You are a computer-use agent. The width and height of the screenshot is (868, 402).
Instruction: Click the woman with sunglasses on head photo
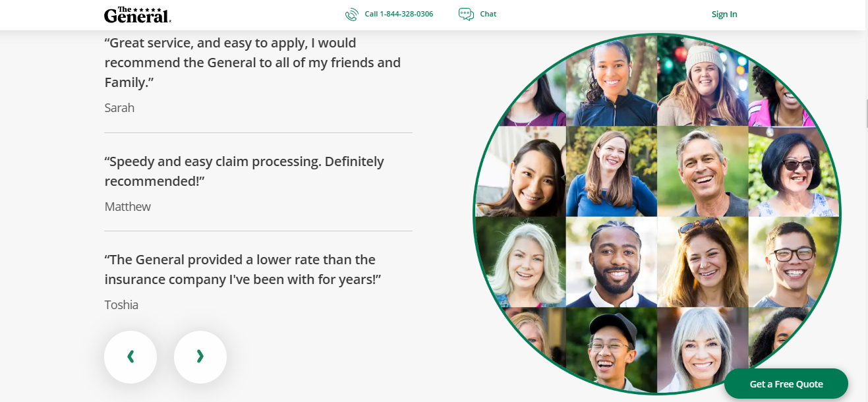703,262
